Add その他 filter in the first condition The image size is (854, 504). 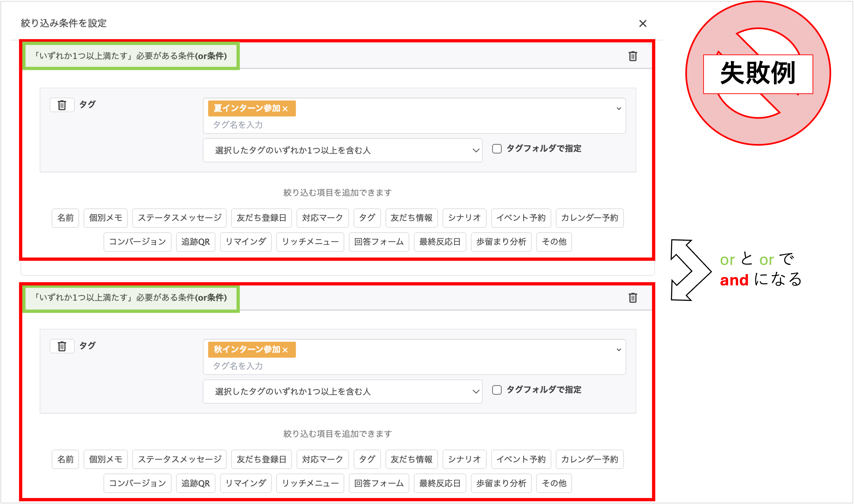click(x=554, y=242)
